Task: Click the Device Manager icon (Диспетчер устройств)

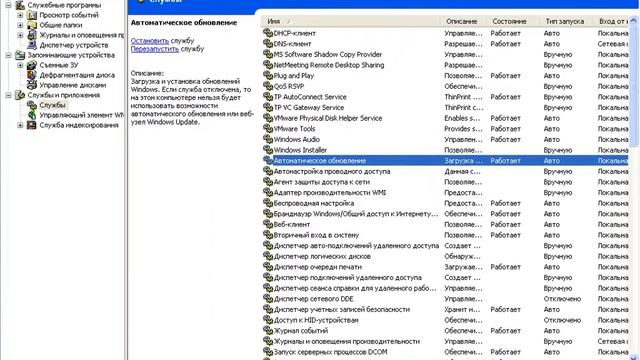Action: click(x=32, y=45)
